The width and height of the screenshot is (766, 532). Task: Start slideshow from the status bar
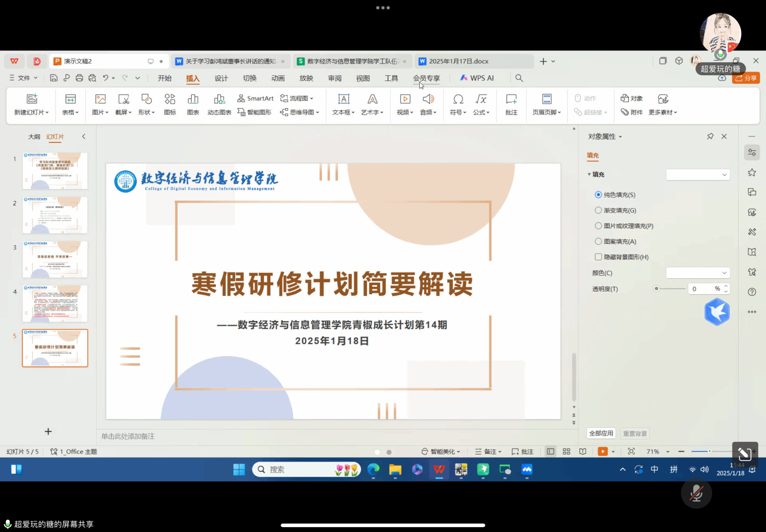602,452
